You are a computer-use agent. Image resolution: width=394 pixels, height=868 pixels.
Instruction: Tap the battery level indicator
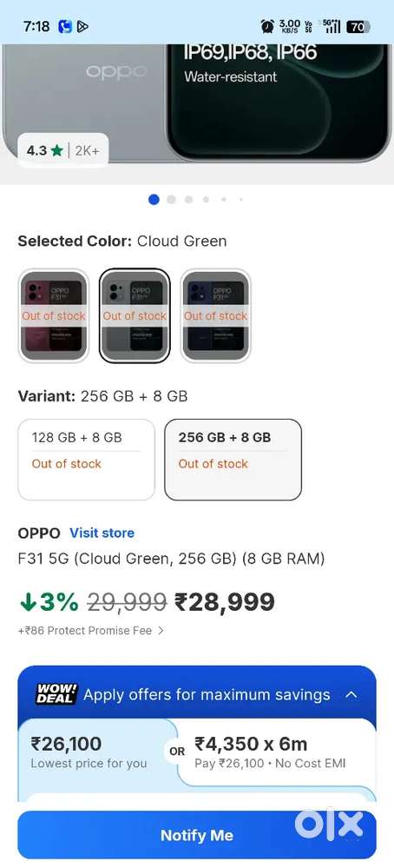tap(358, 26)
